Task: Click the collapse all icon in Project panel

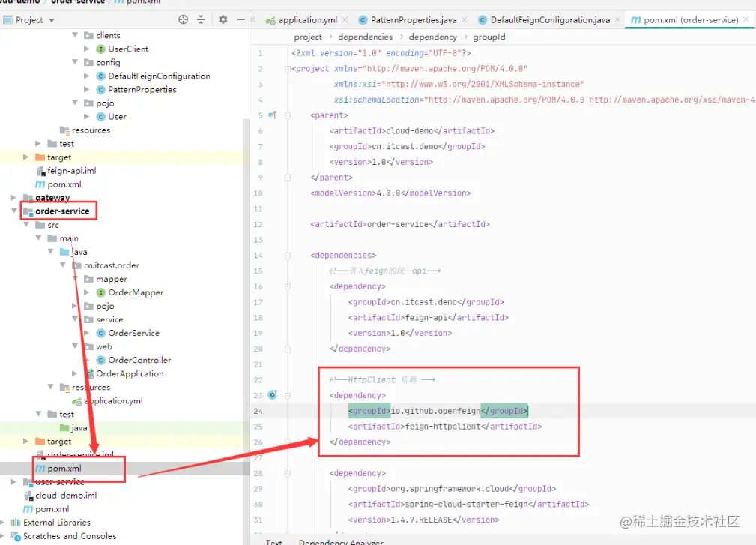Action: (x=201, y=19)
